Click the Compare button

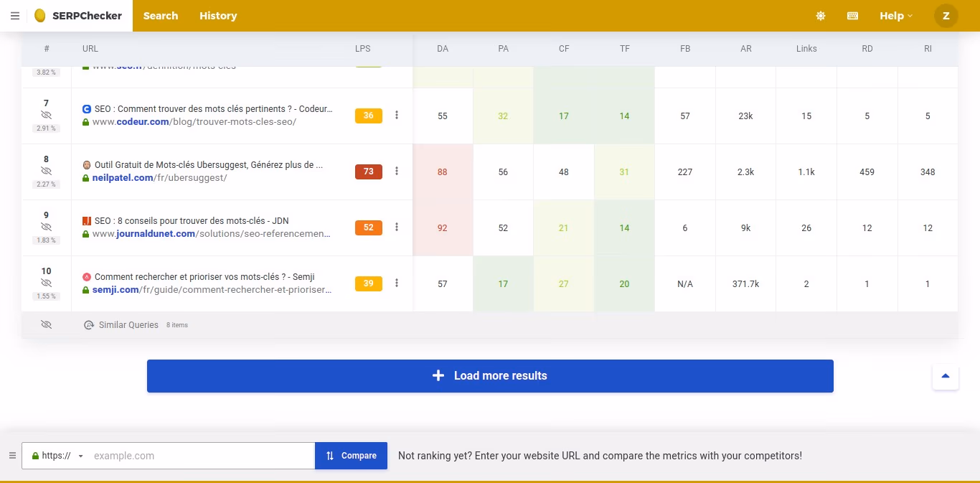(x=352, y=456)
